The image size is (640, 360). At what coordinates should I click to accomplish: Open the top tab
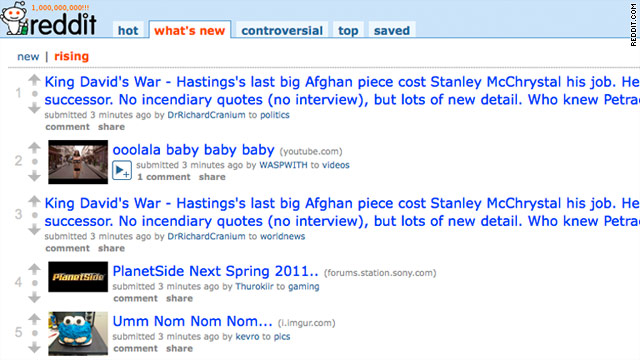click(x=348, y=30)
